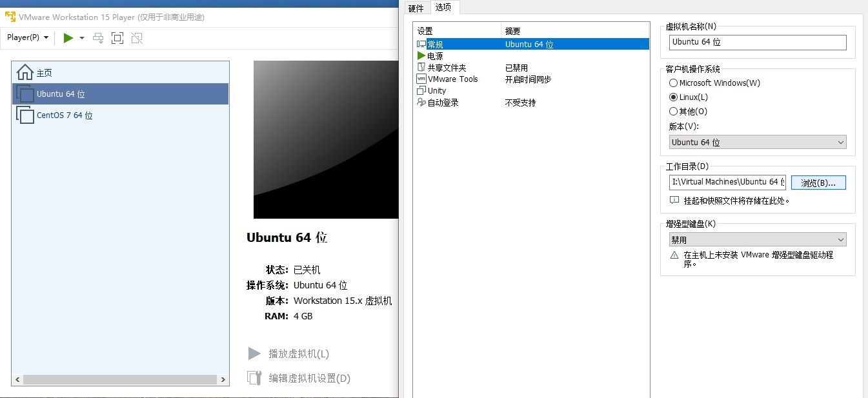The width and height of the screenshot is (868, 398).
Task: Click the library horizontal scrollbar right arrow
Action: (223, 380)
